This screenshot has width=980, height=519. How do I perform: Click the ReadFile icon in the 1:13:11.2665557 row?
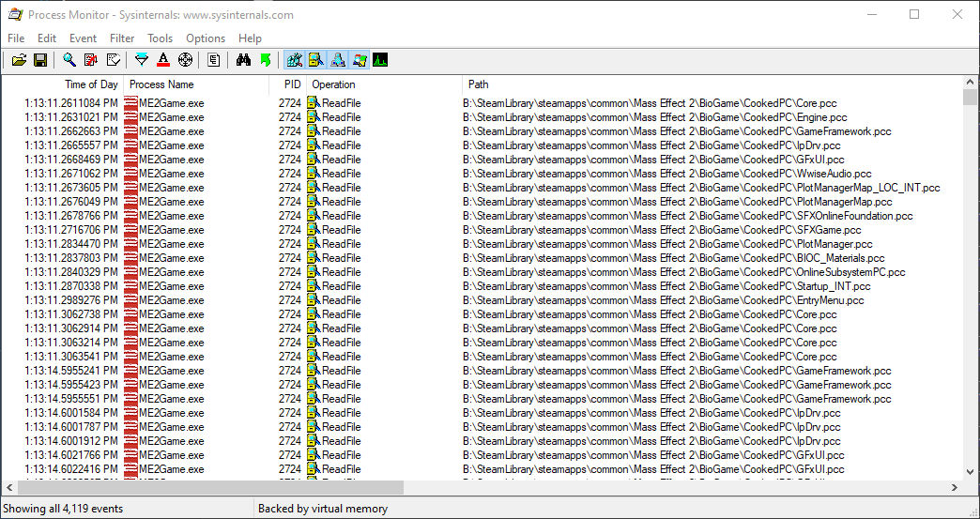coord(314,145)
